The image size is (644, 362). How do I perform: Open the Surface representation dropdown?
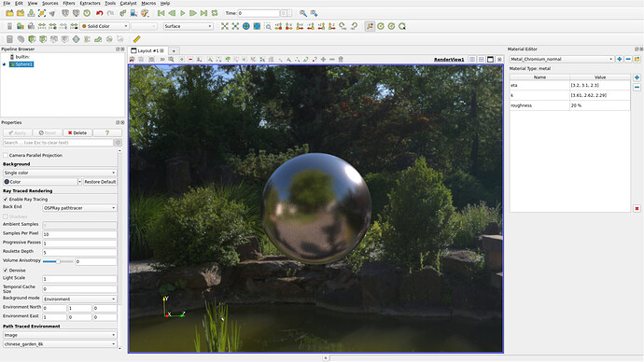click(x=189, y=26)
